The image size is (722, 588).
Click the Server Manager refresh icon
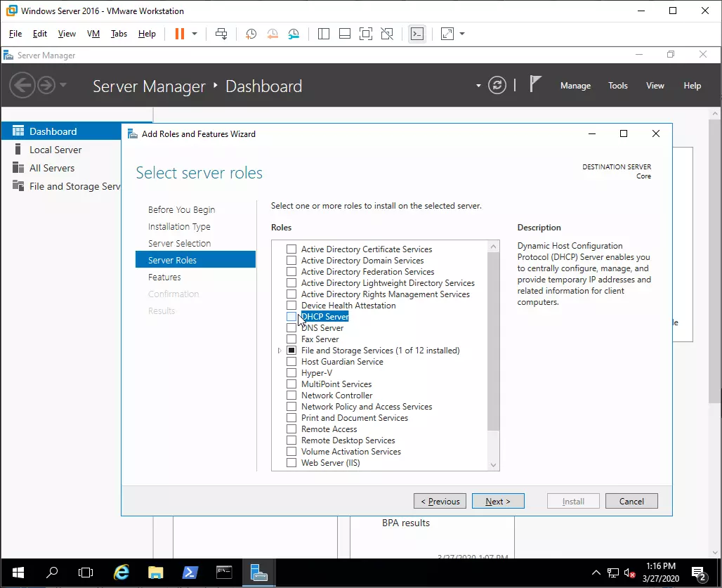[497, 86]
